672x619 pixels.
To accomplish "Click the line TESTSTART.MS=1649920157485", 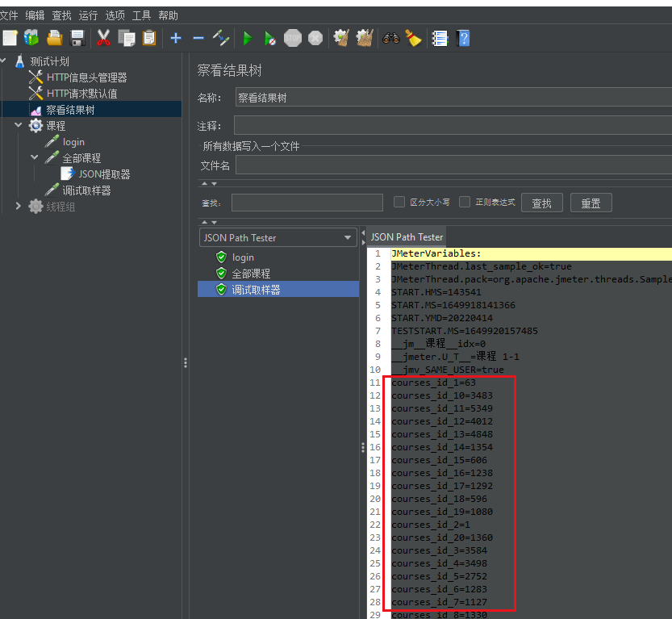I will pyautogui.click(x=464, y=331).
